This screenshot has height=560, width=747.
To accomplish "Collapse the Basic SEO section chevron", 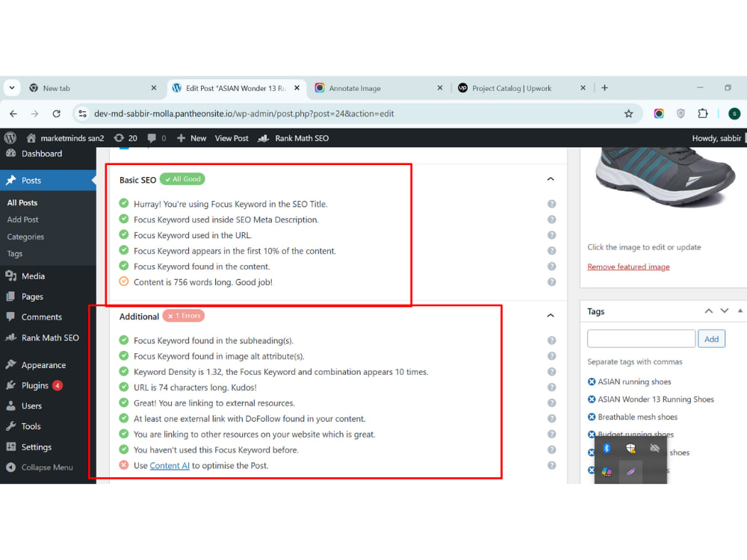I will [551, 179].
